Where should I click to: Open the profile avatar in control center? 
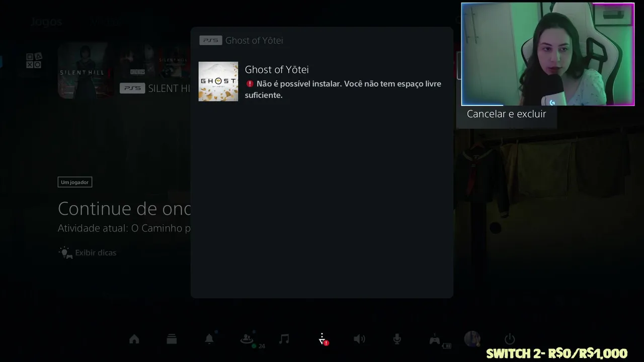coord(472,339)
